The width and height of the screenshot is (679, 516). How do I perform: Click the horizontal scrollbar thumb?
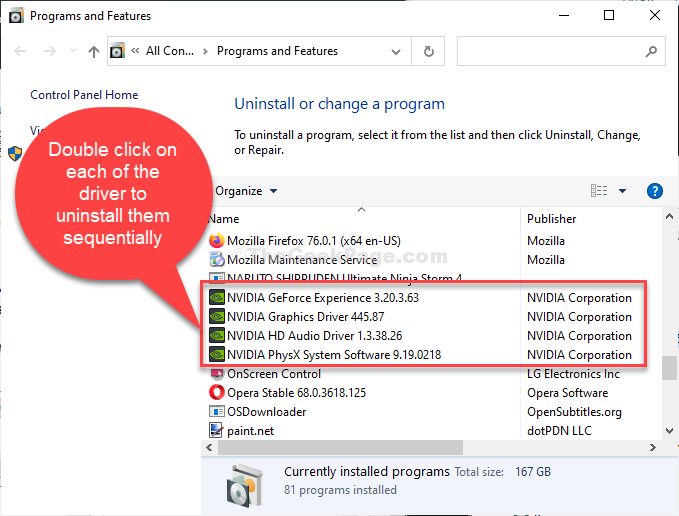(x=340, y=448)
